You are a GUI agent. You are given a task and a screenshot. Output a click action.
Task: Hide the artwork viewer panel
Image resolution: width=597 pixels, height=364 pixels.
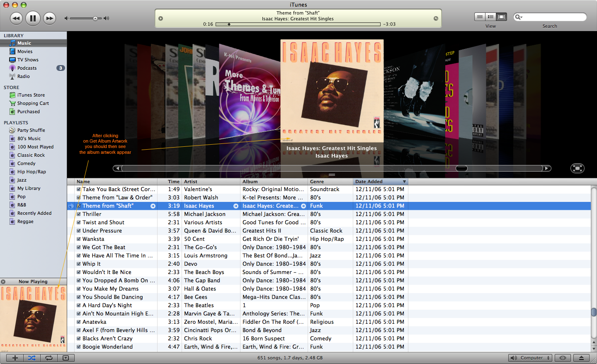66,358
